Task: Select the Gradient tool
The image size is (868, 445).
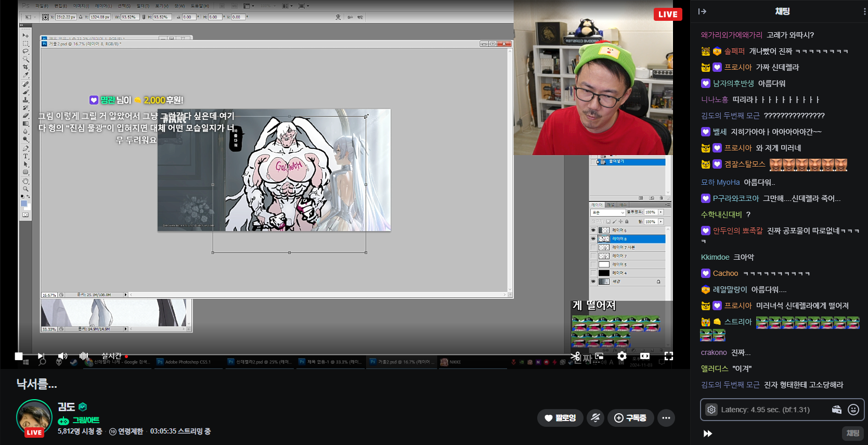Action: coord(25,124)
